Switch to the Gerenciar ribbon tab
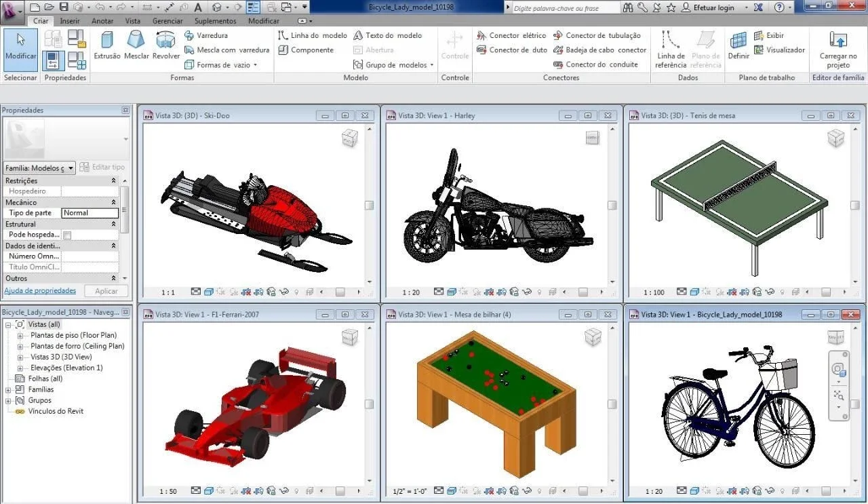 coord(167,21)
